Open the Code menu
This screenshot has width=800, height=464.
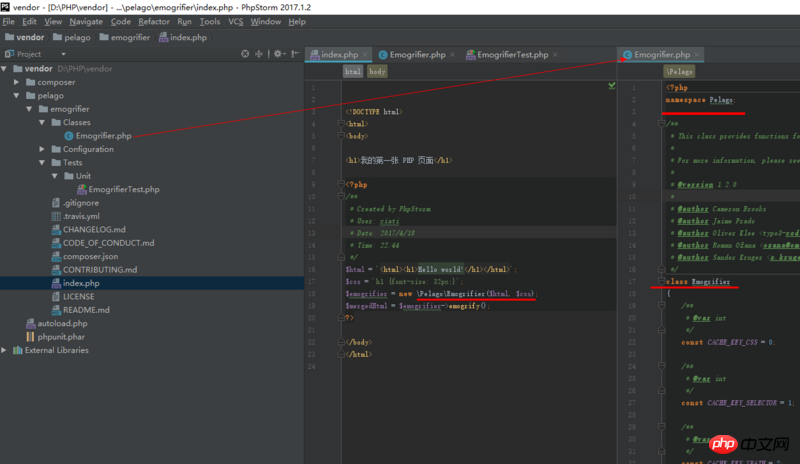[120, 21]
